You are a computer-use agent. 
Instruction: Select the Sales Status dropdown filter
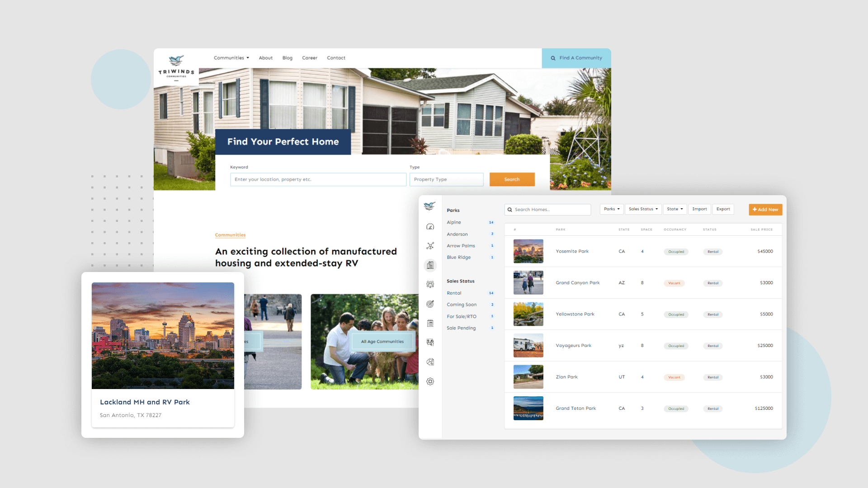[642, 209]
